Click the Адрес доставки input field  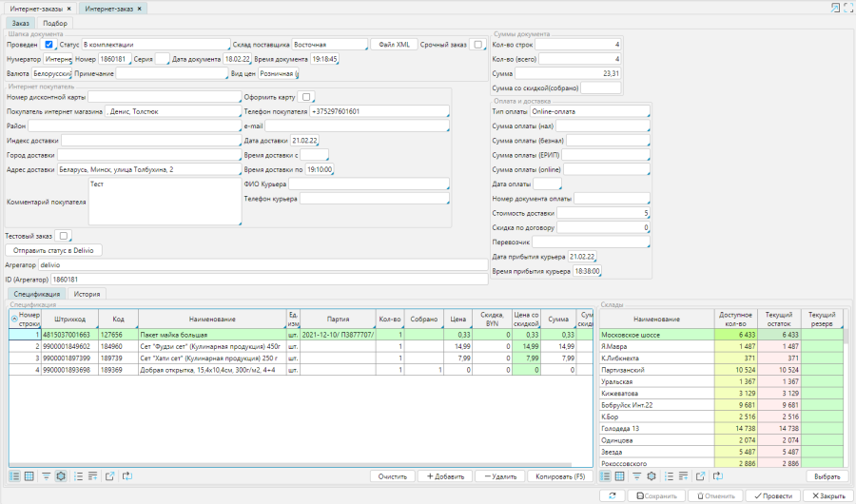pos(148,170)
